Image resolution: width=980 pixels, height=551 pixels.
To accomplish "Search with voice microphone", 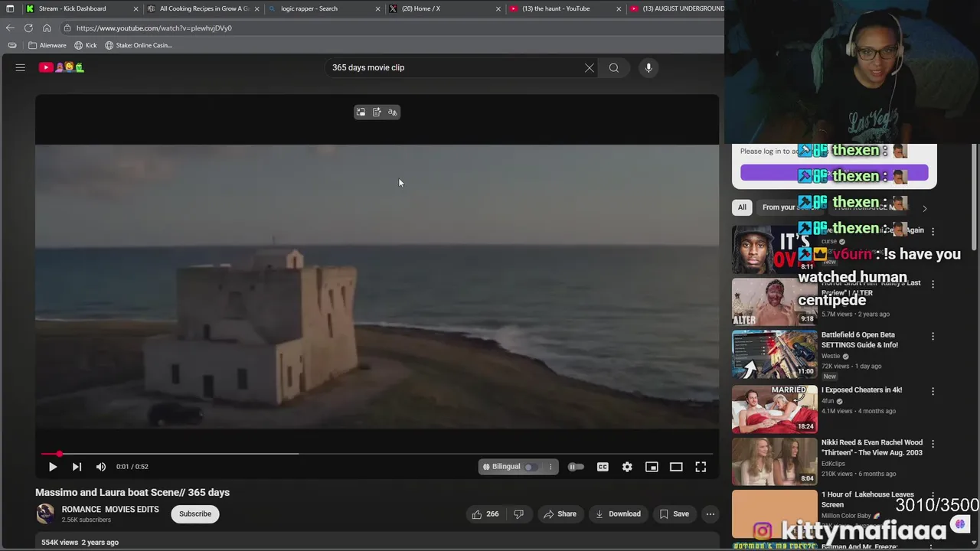I will tap(648, 67).
